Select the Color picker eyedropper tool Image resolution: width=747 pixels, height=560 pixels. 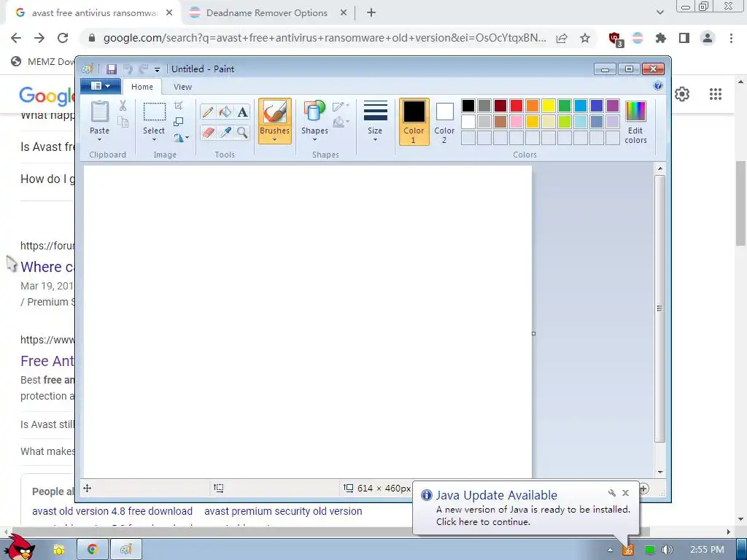[x=225, y=132]
